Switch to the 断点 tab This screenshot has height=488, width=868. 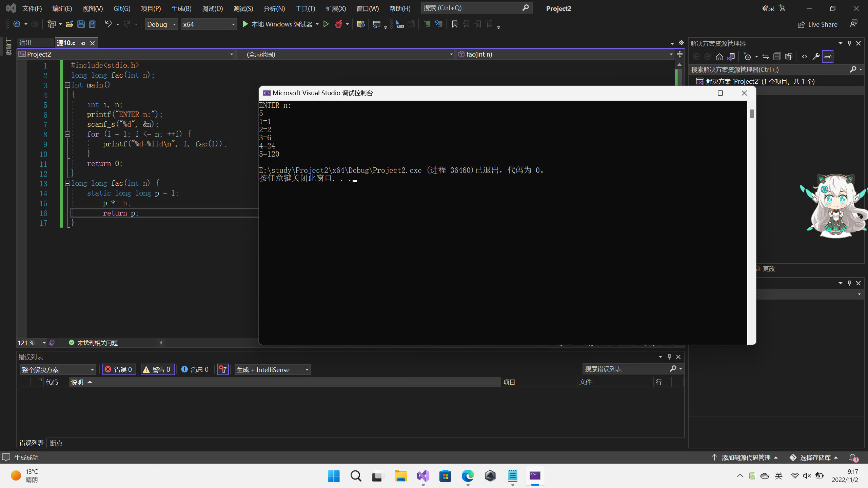click(56, 443)
